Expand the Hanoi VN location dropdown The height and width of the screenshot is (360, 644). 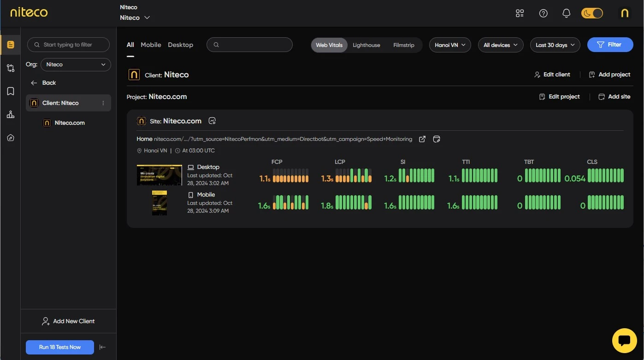click(x=450, y=45)
